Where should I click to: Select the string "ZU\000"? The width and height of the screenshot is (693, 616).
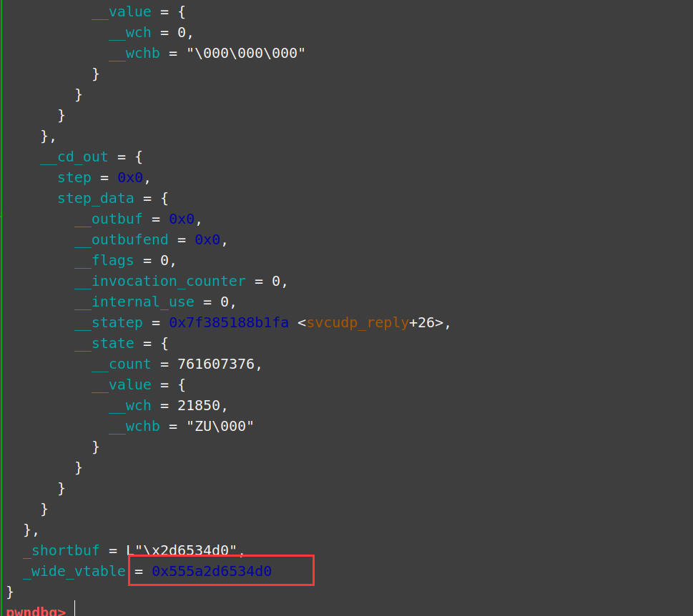pos(220,426)
